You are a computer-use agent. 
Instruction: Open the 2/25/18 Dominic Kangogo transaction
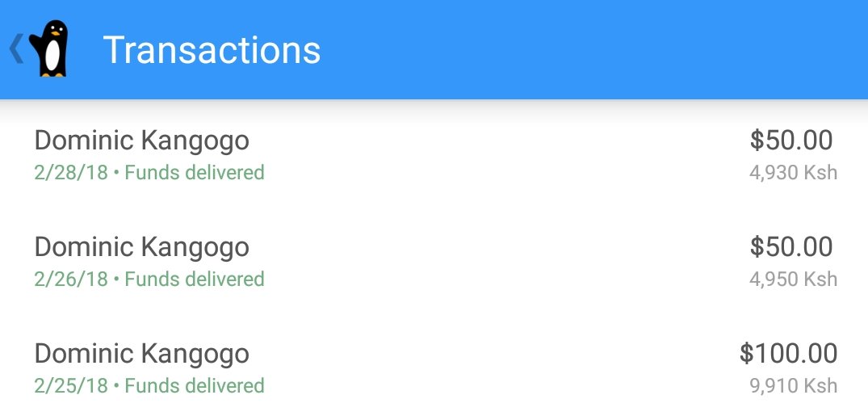pos(434,368)
